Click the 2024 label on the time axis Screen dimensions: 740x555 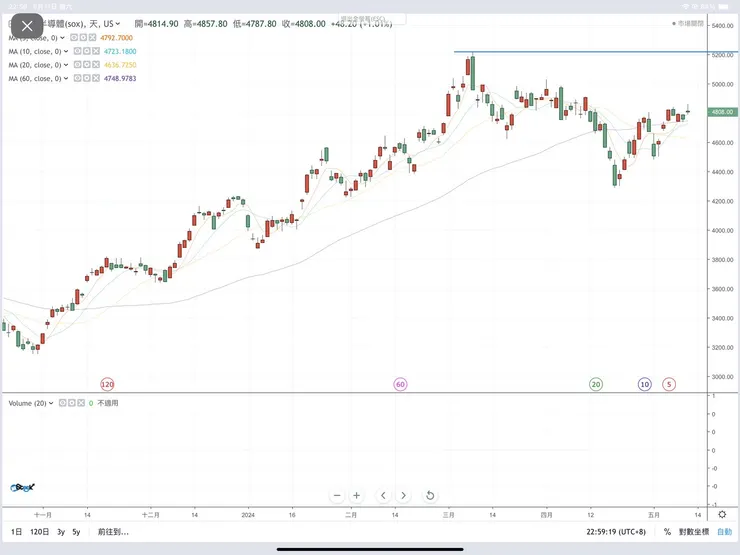248,515
